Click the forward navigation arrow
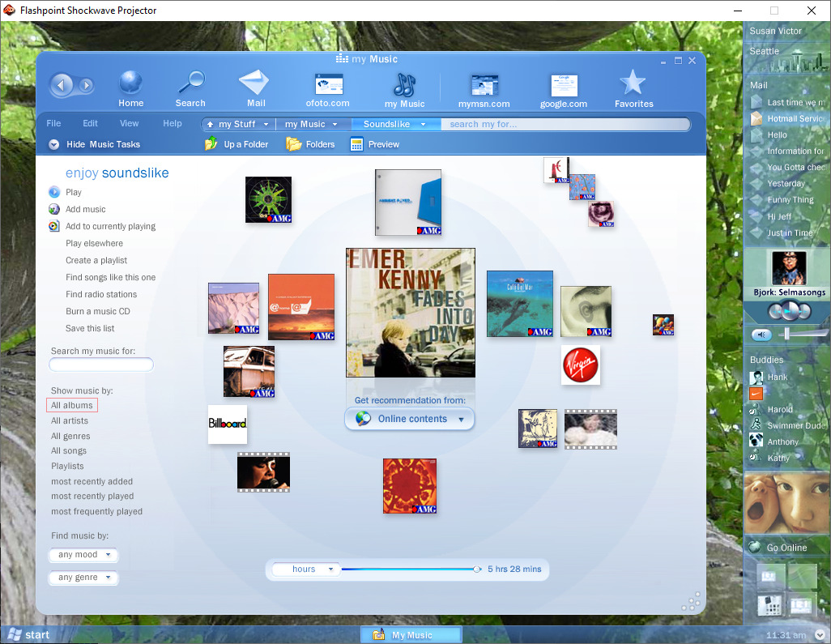This screenshot has height=644, width=831. point(86,85)
